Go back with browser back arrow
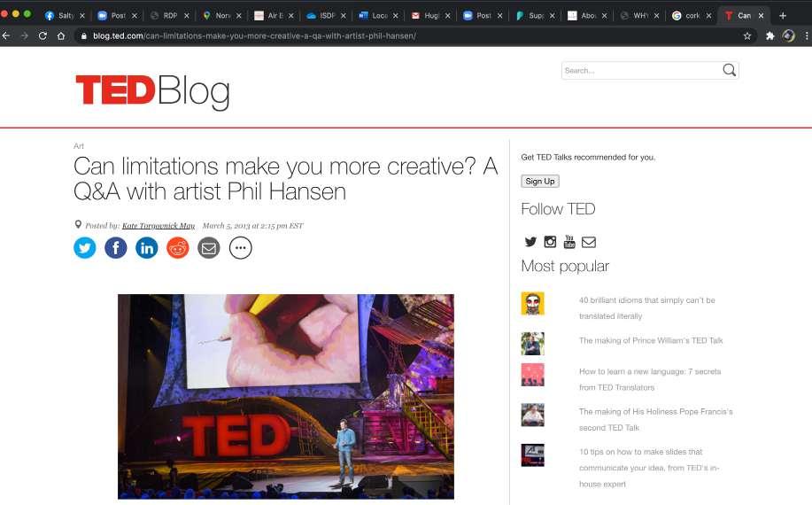Viewport: 812px width, 505px height. click(6, 35)
